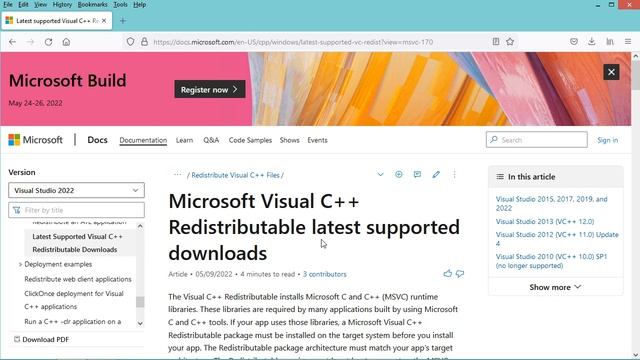
Task: Reload the page with the refresh icon
Action: pyautogui.click(x=48, y=42)
